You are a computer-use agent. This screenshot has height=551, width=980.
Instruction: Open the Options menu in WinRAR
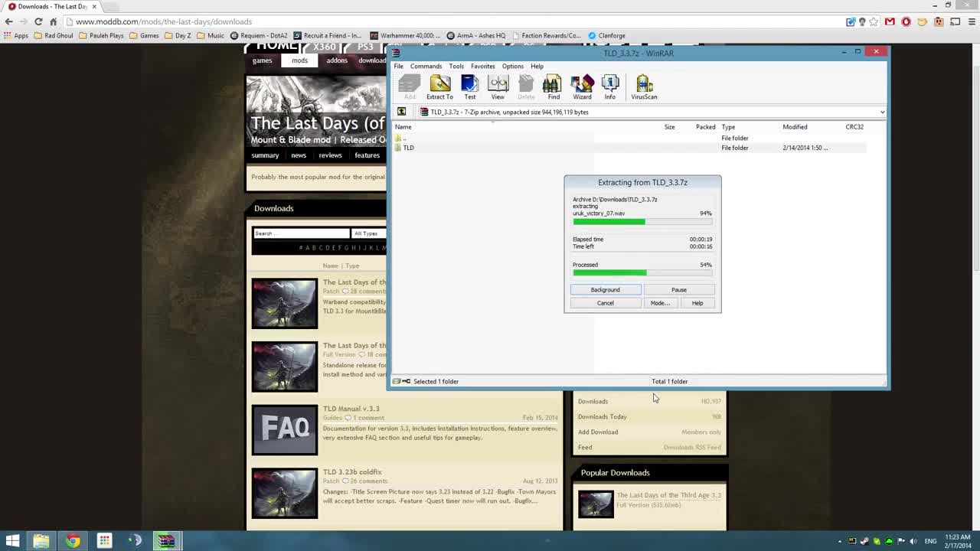(513, 66)
